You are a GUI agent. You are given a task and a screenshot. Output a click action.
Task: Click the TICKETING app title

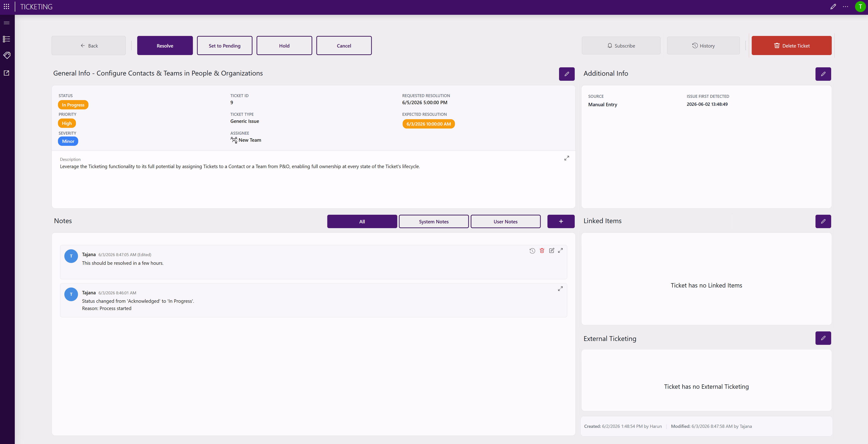(x=36, y=7)
